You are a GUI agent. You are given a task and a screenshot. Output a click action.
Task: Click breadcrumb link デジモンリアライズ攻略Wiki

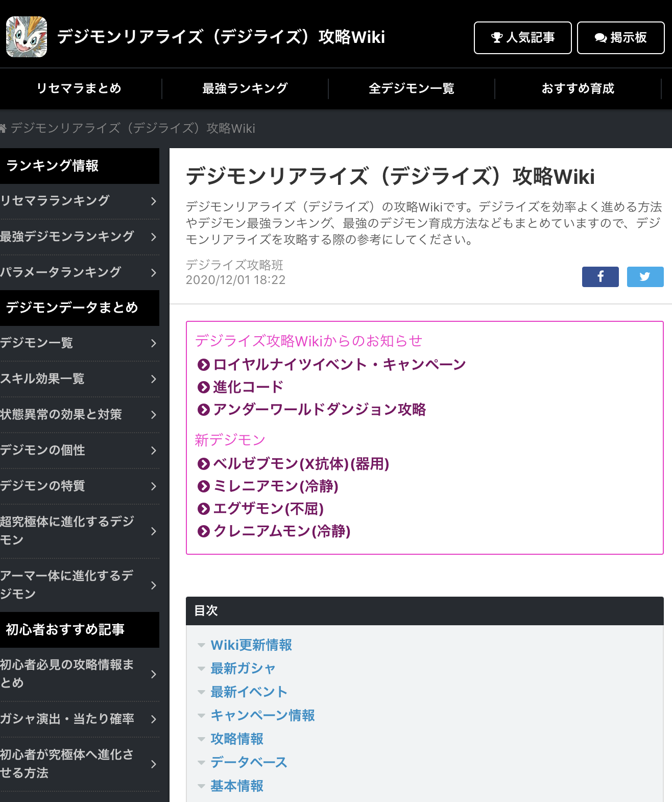[x=133, y=128]
